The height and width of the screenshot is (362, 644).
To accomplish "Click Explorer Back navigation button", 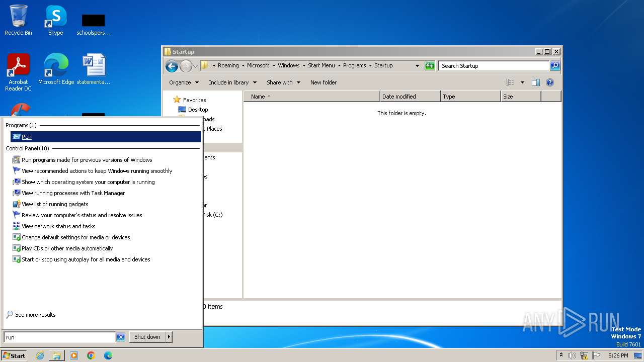I will [x=172, y=66].
